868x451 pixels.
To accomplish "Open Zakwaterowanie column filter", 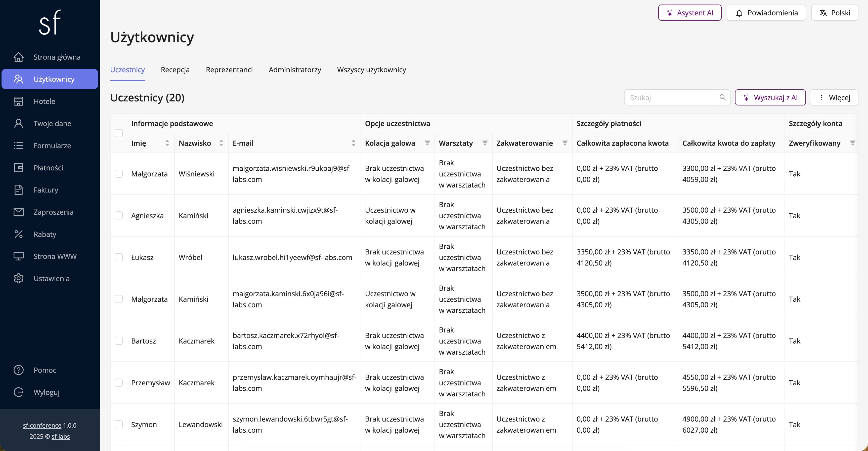I will pyautogui.click(x=565, y=143).
